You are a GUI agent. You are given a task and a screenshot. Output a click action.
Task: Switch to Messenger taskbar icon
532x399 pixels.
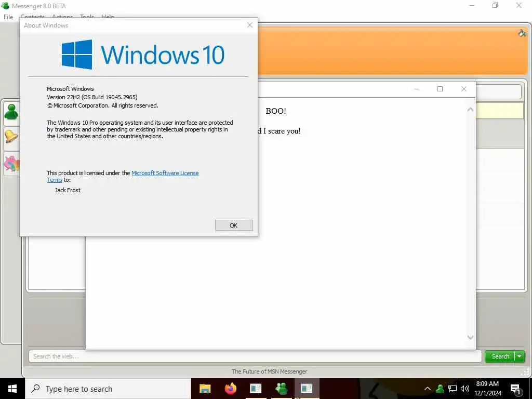click(281, 389)
